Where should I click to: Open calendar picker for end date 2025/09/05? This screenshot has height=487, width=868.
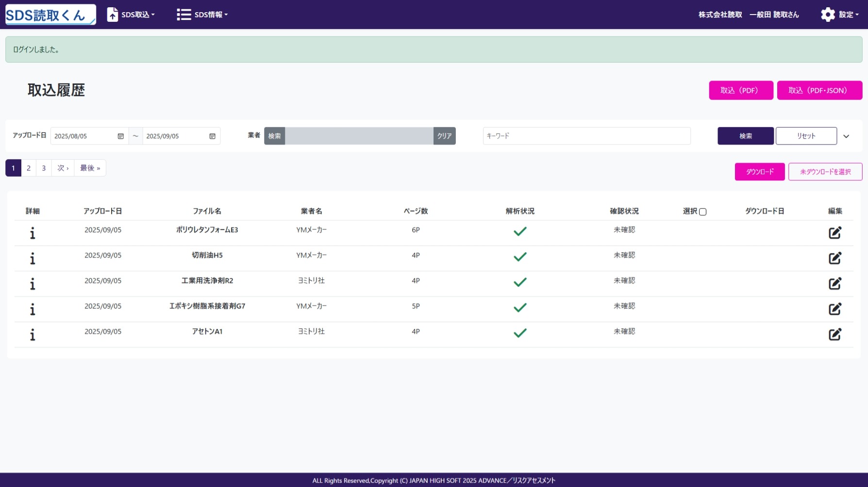point(212,136)
